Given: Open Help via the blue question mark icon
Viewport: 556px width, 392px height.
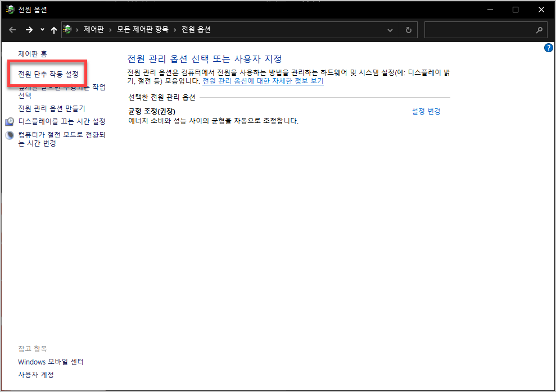Looking at the screenshot, I should (549, 48).
